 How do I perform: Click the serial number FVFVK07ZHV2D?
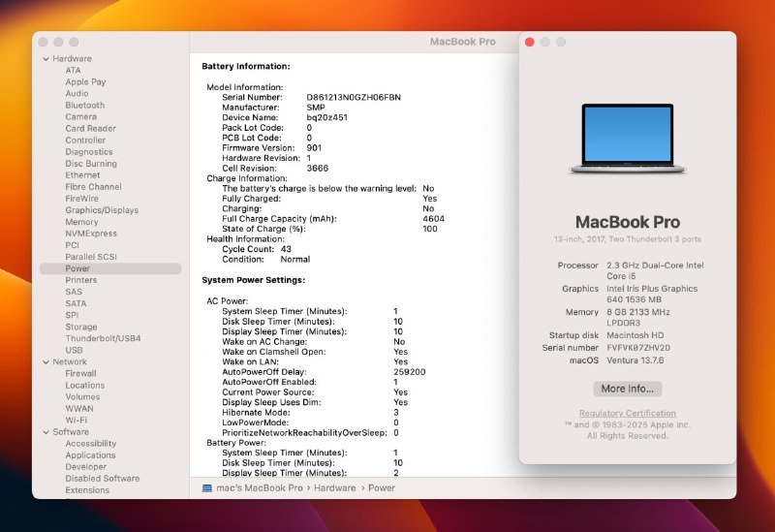point(638,348)
